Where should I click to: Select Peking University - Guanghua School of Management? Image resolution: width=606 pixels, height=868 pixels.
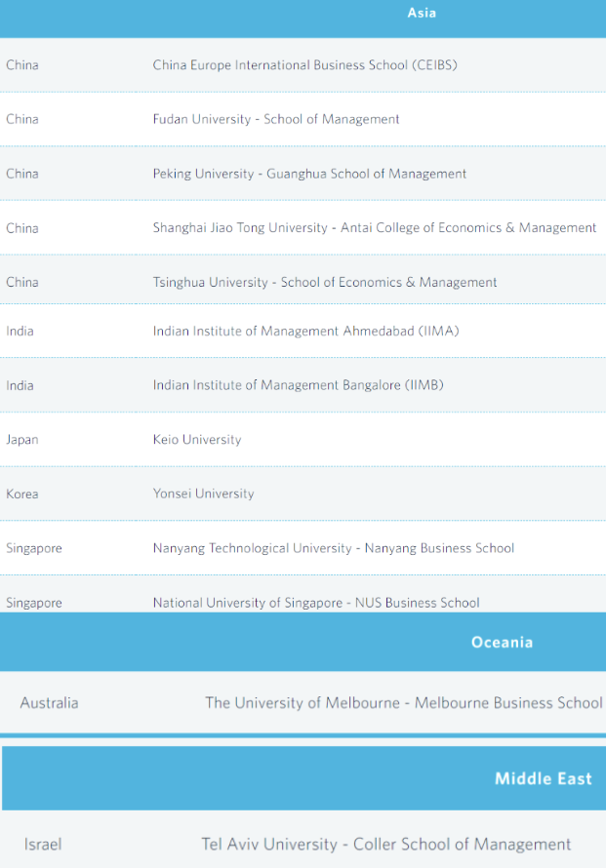[x=309, y=174]
